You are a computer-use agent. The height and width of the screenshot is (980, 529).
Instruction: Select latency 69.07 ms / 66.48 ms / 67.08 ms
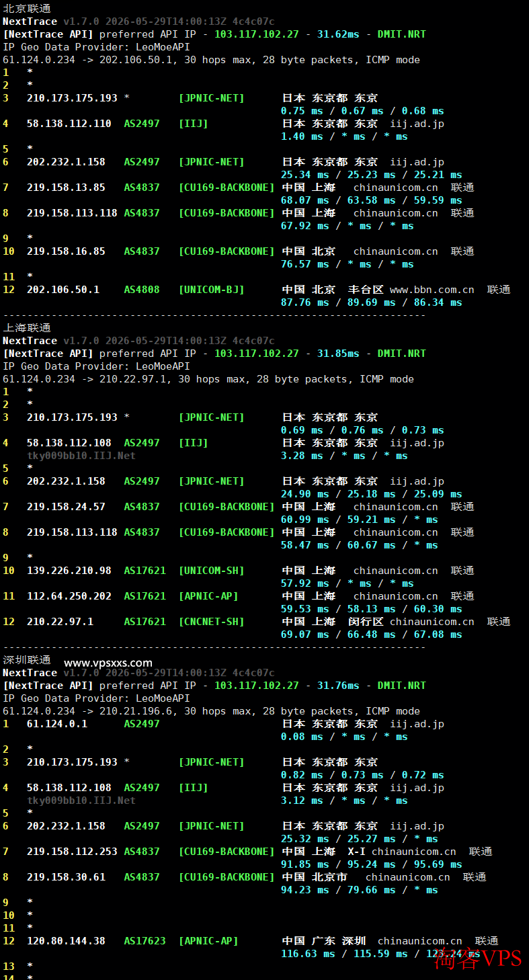click(372, 635)
